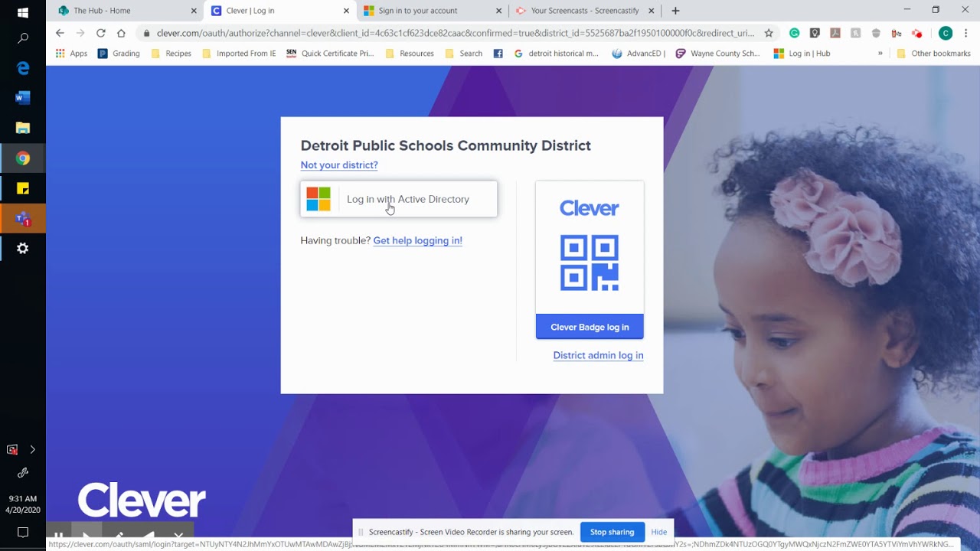
Task: Reload the Clever login page
Action: tap(100, 33)
